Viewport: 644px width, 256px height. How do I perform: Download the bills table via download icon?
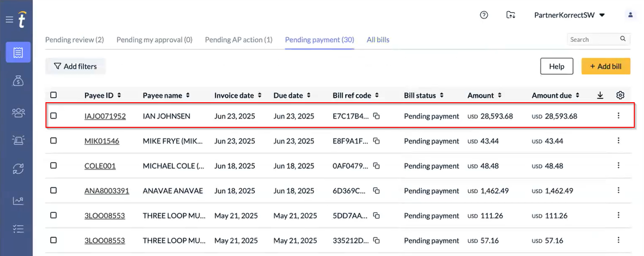pyautogui.click(x=600, y=95)
